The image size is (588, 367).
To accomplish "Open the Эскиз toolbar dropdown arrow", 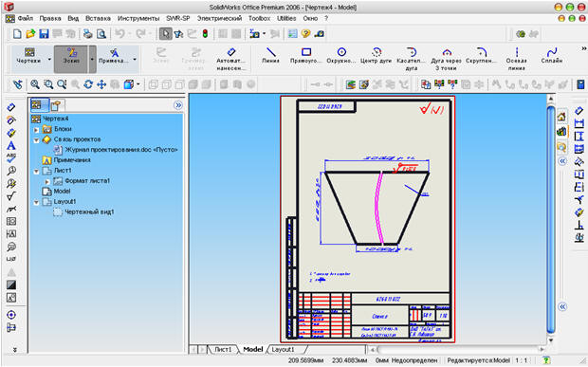I will click(x=92, y=59).
